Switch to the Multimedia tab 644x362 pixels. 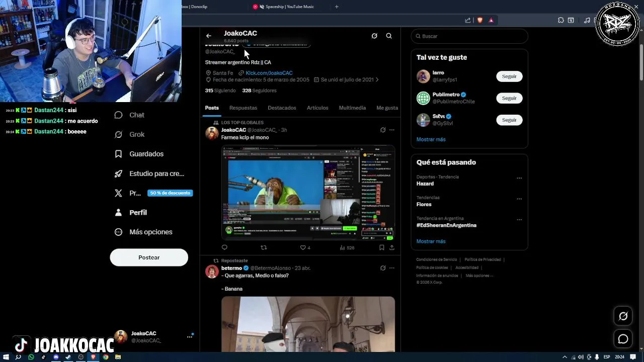pyautogui.click(x=352, y=108)
